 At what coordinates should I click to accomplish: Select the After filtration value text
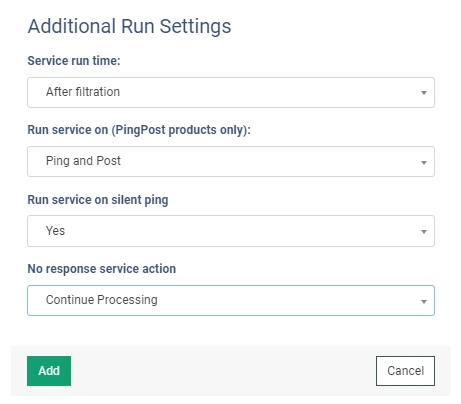coord(83,92)
